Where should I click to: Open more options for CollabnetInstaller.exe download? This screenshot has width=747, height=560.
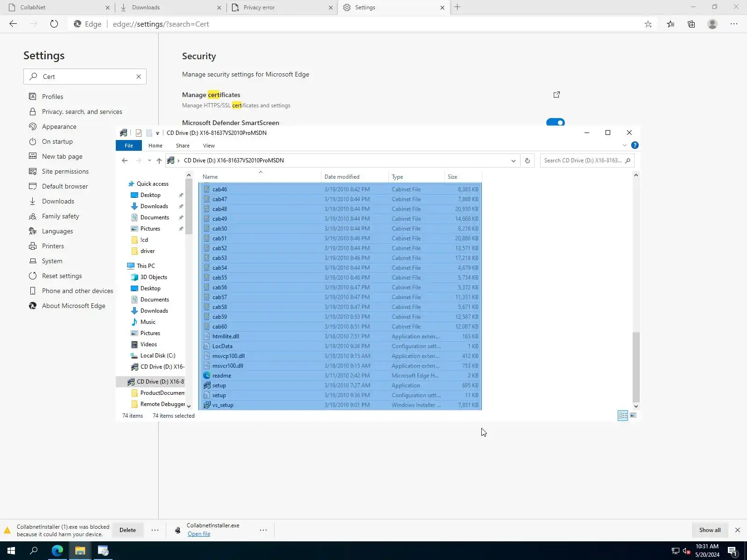point(263,530)
